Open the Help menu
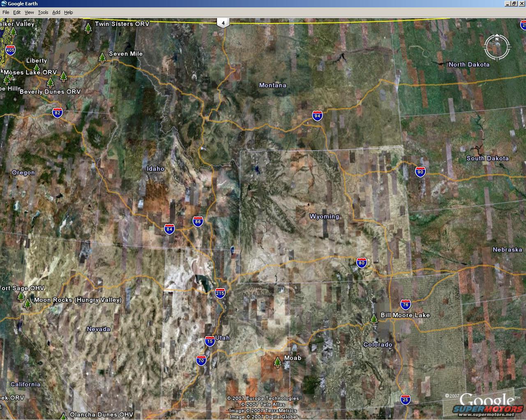Image resolution: width=526 pixels, height=420 pixels. click(69, 12)
